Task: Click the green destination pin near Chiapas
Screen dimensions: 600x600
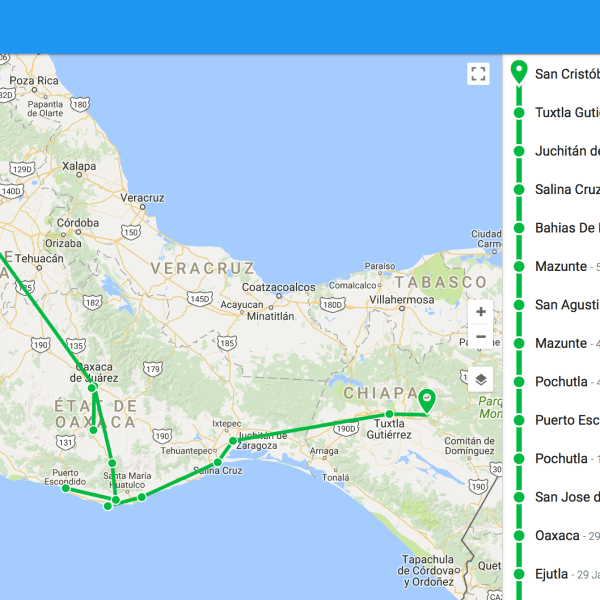Action: pos(427,401)
